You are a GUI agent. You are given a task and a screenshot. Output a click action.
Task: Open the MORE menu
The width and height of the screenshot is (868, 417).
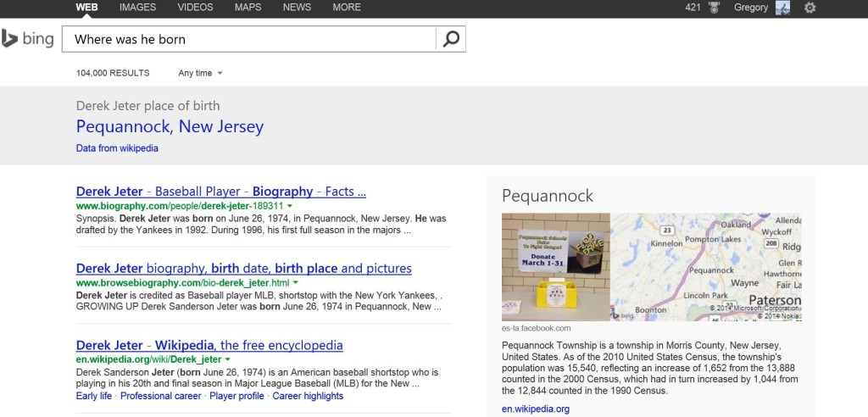[347, 8]
